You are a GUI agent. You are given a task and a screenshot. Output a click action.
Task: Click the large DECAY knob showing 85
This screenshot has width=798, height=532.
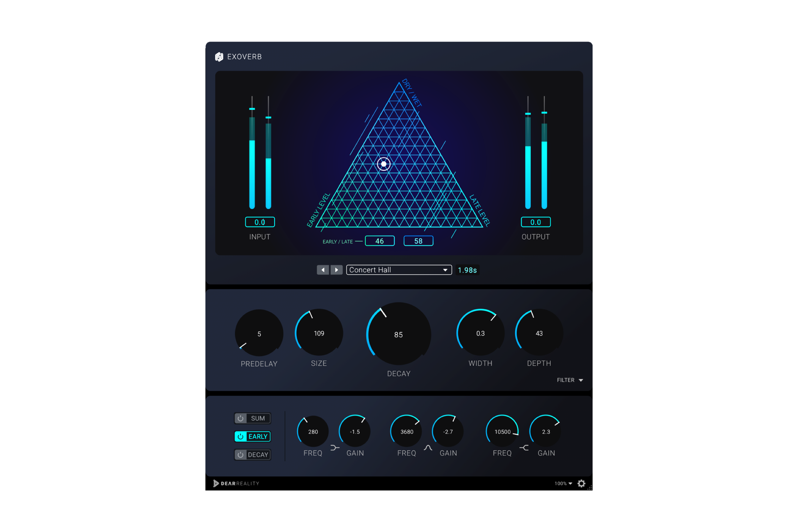[x=398, y=334]
